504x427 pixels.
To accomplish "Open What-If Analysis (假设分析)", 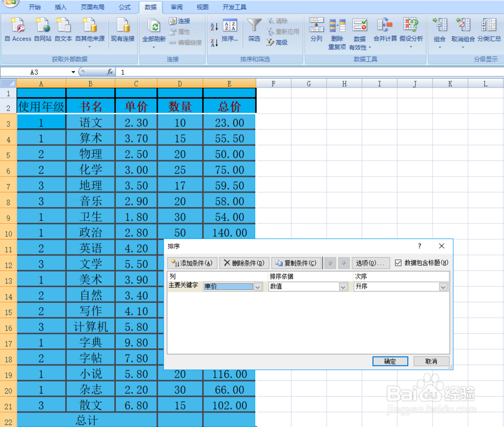I will 411,32.
